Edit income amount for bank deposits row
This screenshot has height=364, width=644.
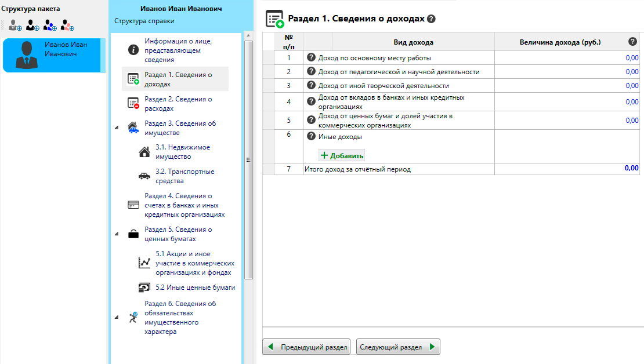click(x=567, y=102)
